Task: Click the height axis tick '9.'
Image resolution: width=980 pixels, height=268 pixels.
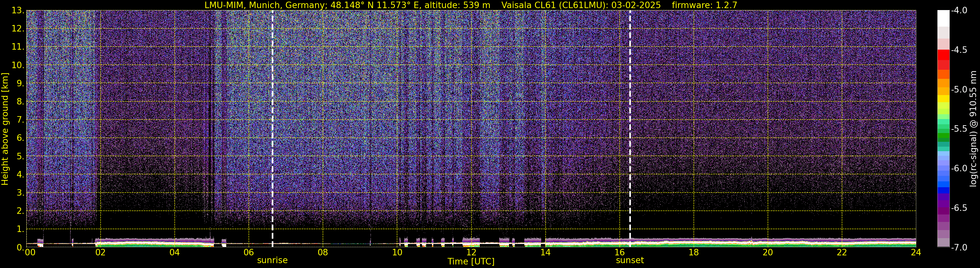Action: (20, 83)
